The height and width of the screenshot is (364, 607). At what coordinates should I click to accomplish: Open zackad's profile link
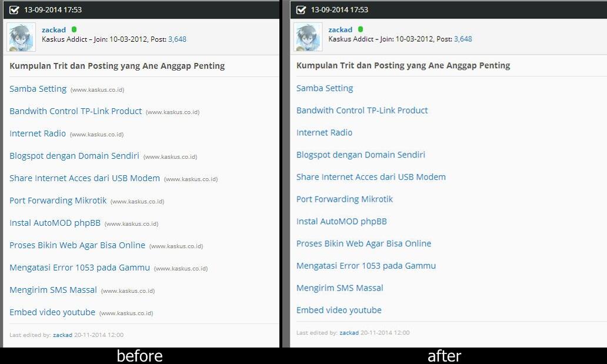54,29
